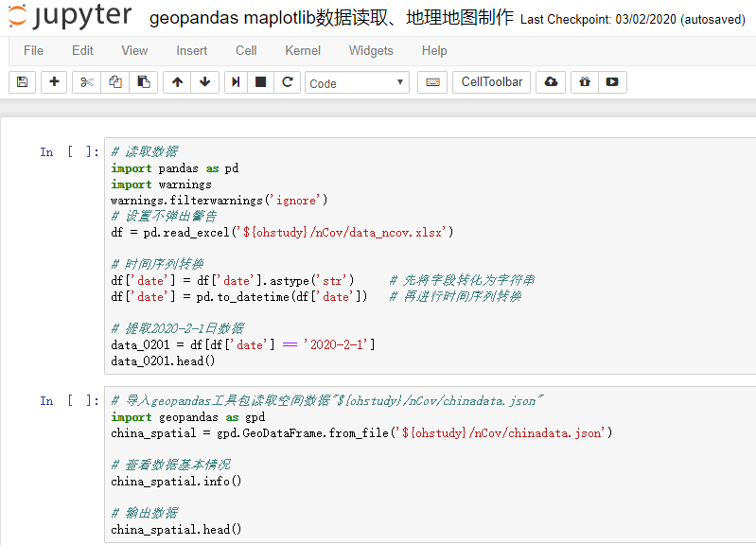This screenshot has height=545, width=756.
Task: Click the pd.to_datetime(df['date']) line
Action: 239,296
